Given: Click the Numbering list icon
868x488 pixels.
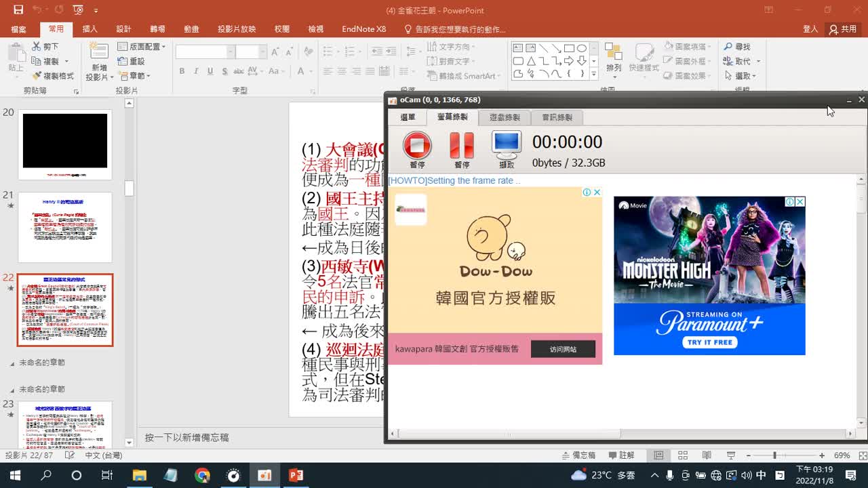Looking at the screenshot, I should pyautogui.click(x=349, y=52).
